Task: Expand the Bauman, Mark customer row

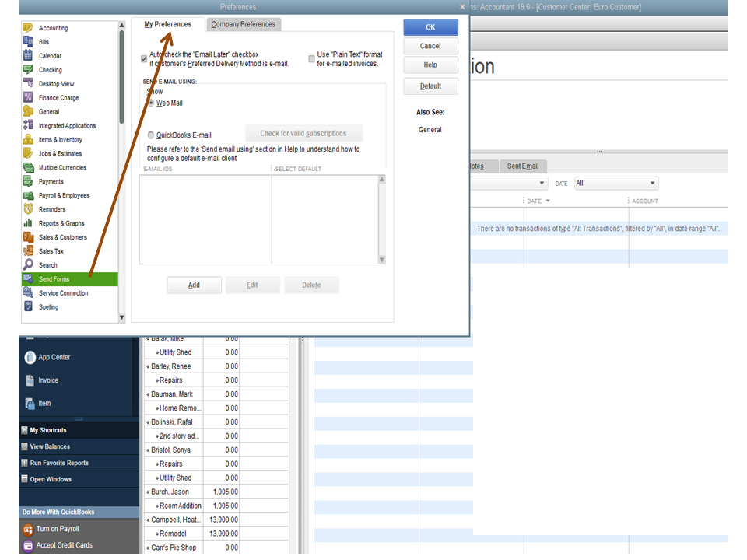Action: (148, 395)
